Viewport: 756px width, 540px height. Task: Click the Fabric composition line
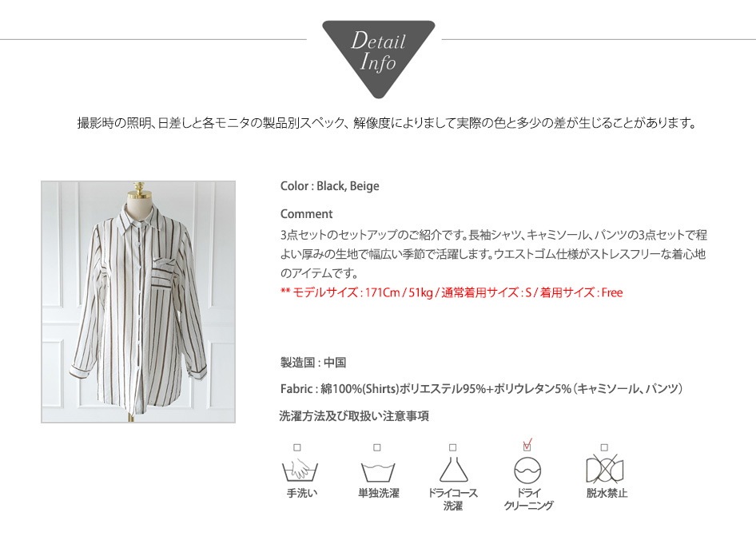pyautogui.click(x=481, y=388)
